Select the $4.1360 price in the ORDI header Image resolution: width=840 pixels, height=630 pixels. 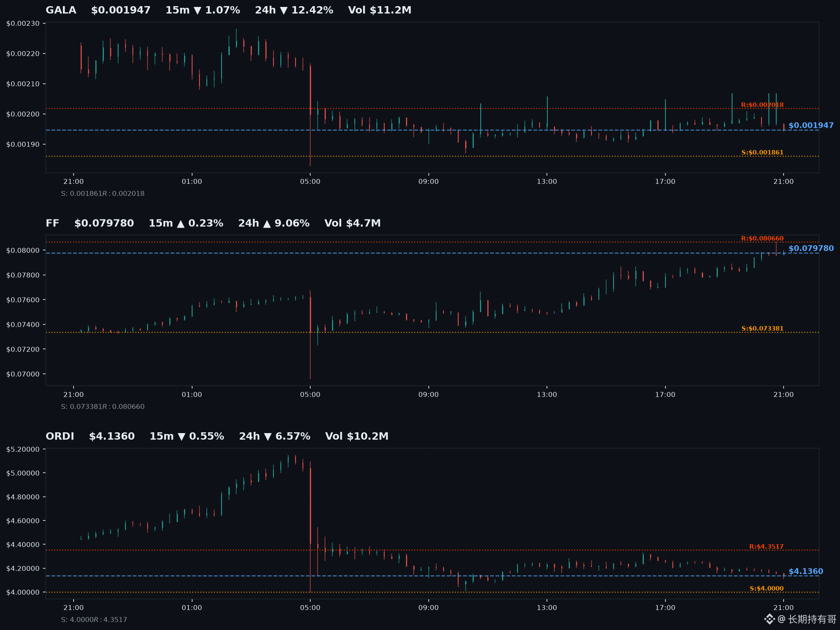(112, 436)
